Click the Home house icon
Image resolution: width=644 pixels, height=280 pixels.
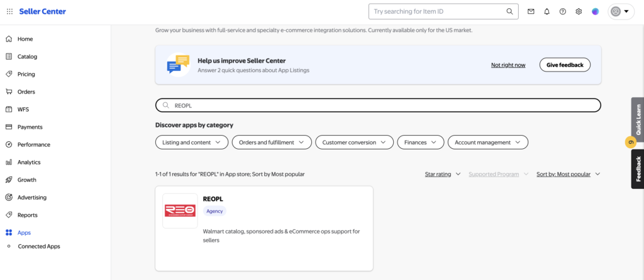[9, 39]
